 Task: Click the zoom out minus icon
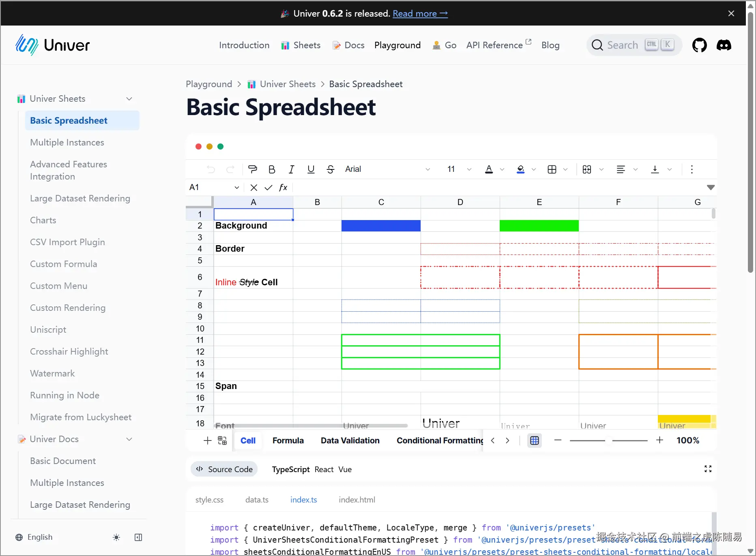point(558,440)
